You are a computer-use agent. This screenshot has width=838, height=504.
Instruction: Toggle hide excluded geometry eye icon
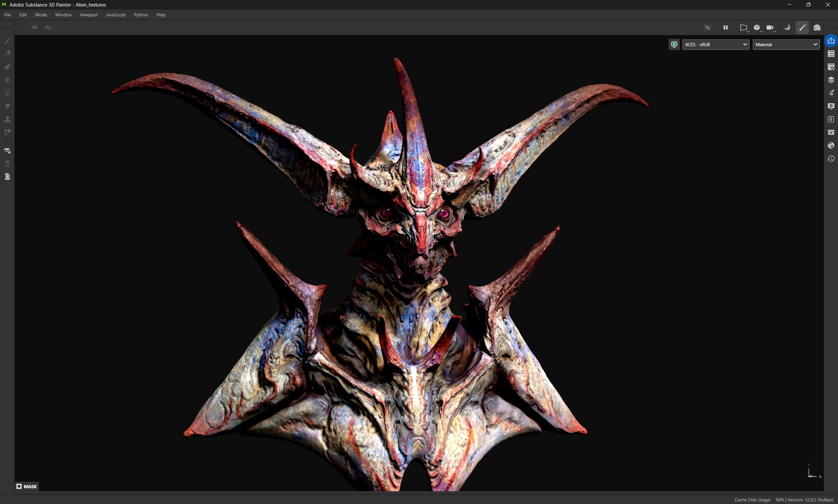[708, 28]
